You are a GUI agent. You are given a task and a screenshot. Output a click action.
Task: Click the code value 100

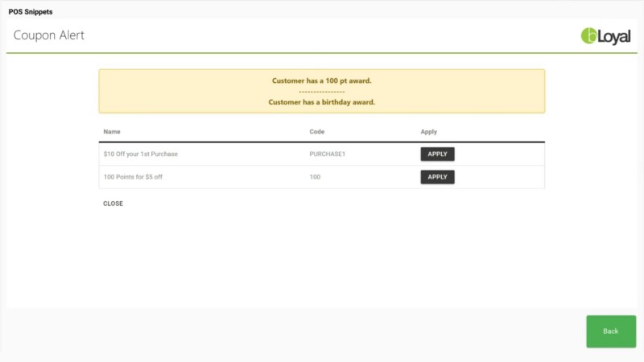[315, 177]
